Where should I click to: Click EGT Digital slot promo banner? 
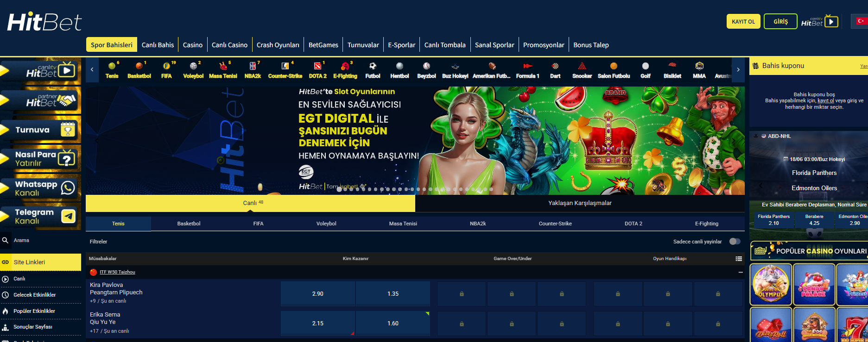coord(415,141)
